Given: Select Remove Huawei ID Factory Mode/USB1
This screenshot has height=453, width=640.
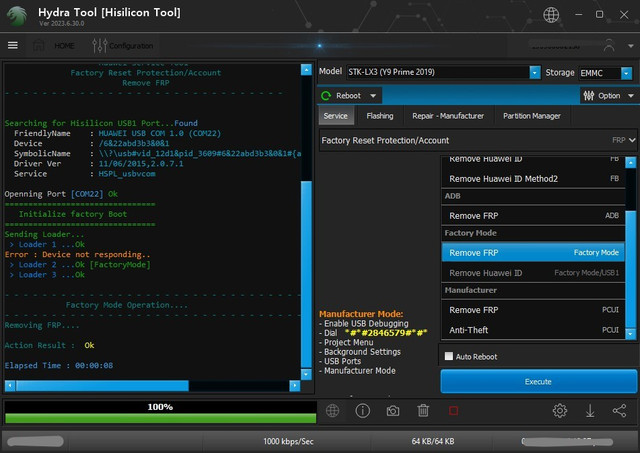Looking at the screenshot, I should click(533, 273).
